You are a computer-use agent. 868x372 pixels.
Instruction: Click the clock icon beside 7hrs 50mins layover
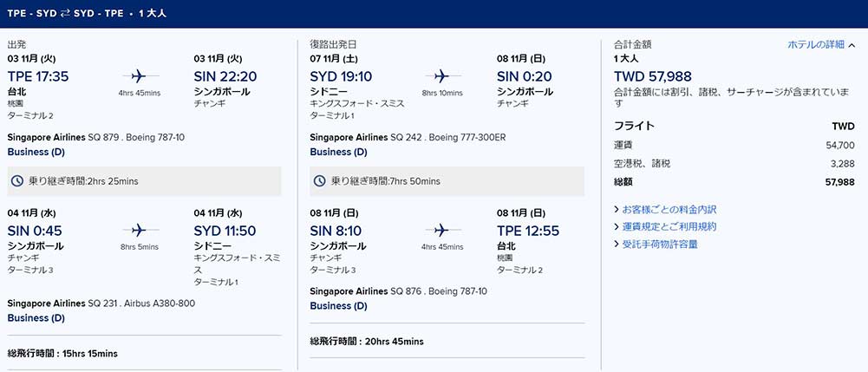(319, 181)
